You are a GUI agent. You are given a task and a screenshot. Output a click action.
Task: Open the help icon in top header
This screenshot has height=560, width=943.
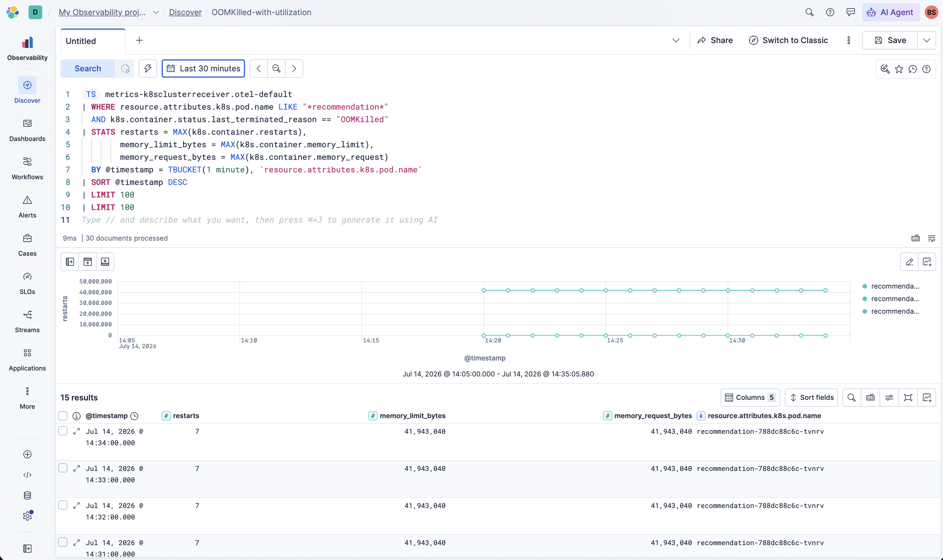[x=830, y=12]
